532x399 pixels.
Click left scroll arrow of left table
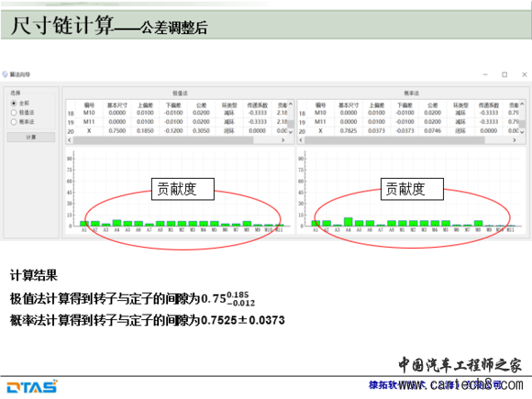(x=70, y=140)
